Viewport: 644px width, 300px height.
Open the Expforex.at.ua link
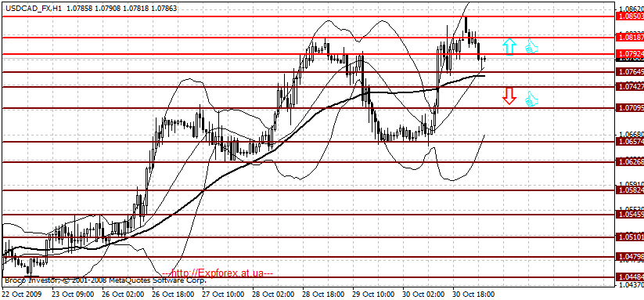click(218, 273)
